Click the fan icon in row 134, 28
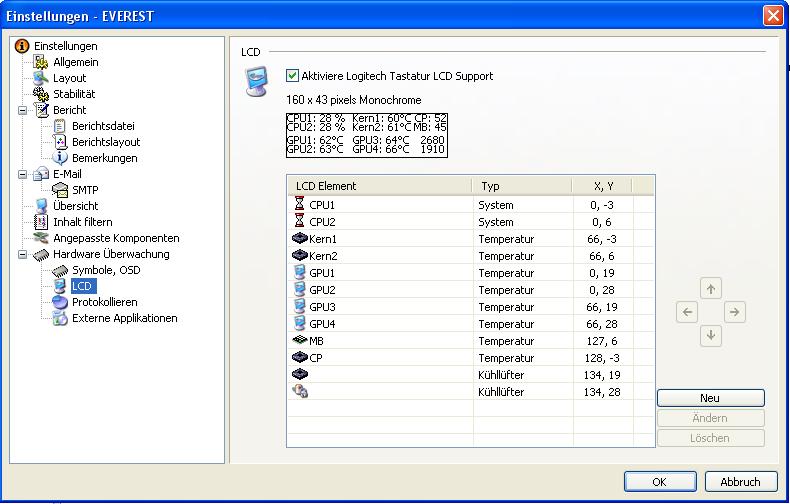Screen dimensions: 790x504 click(x=300, y=391)
